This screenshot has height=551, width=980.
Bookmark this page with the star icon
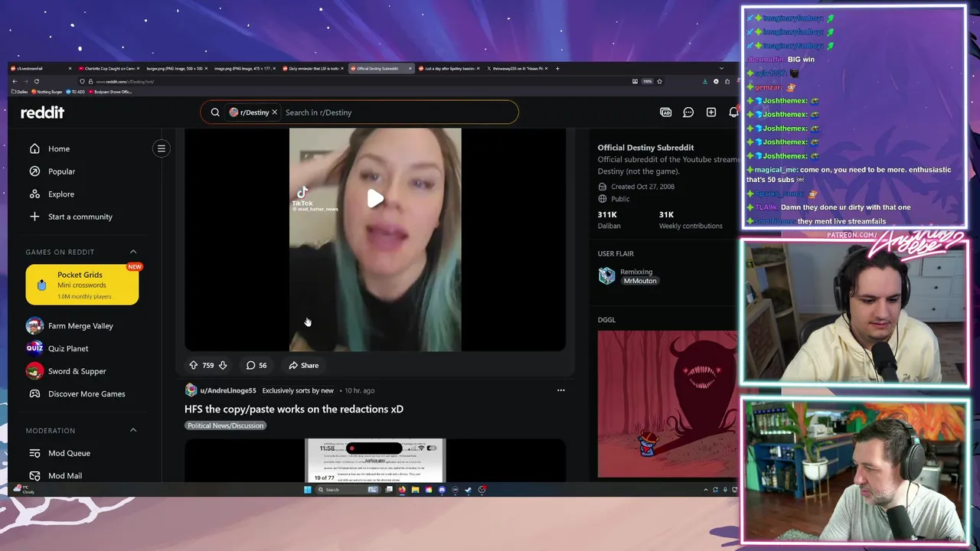point(659,81)
